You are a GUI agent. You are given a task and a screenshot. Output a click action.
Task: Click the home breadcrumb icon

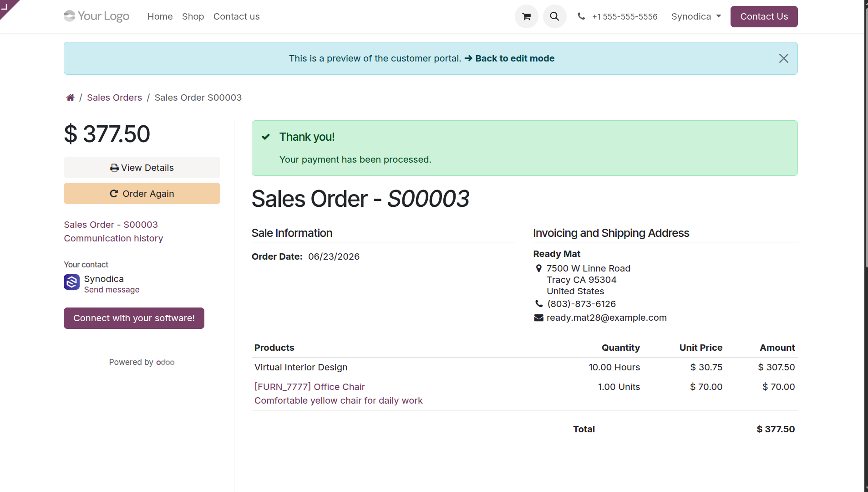[70, 97]
